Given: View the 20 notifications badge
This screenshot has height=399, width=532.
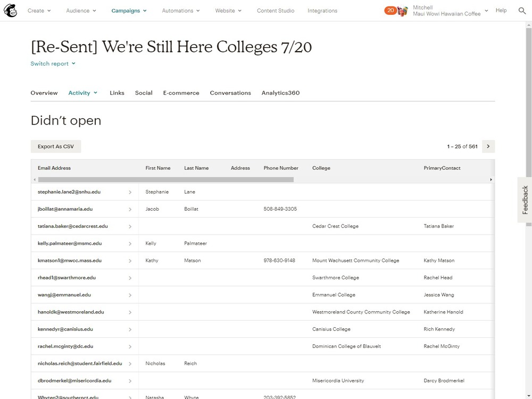Looking at the screenshot, I should tap(390, 11).
